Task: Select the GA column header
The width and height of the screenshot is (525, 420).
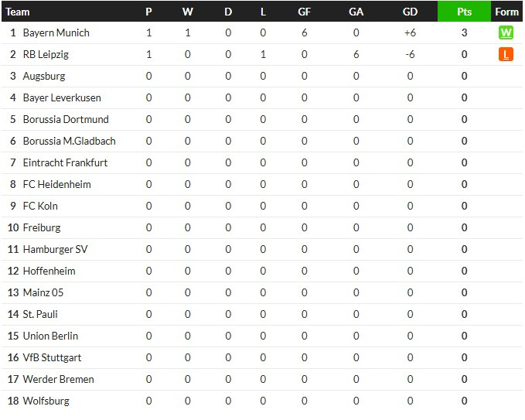Action: click(356, 12)
